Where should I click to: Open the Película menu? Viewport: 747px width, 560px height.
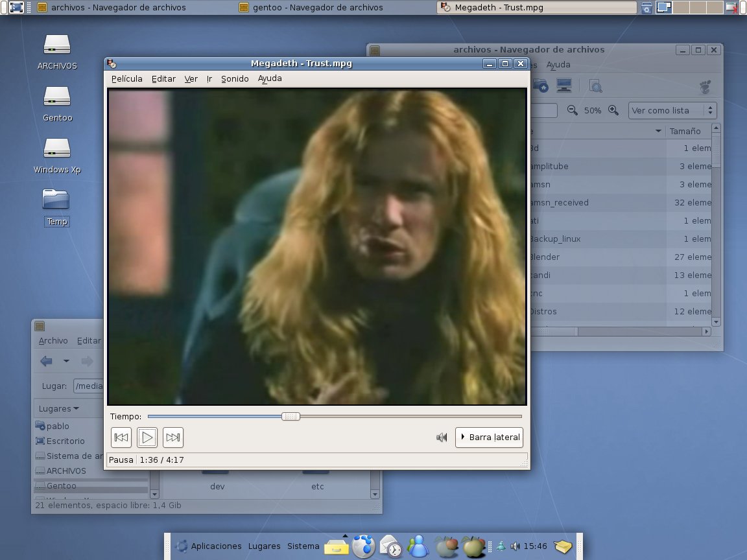click(126, 78)
